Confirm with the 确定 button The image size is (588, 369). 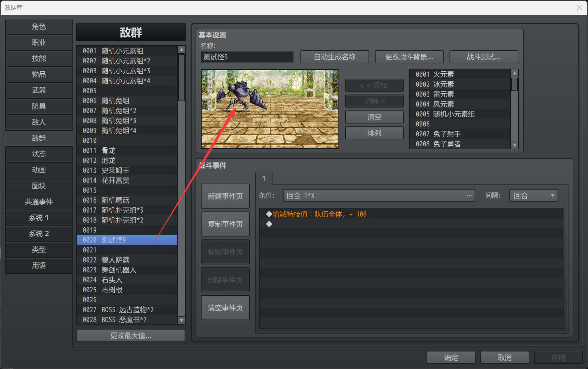(x=451, y=357)
